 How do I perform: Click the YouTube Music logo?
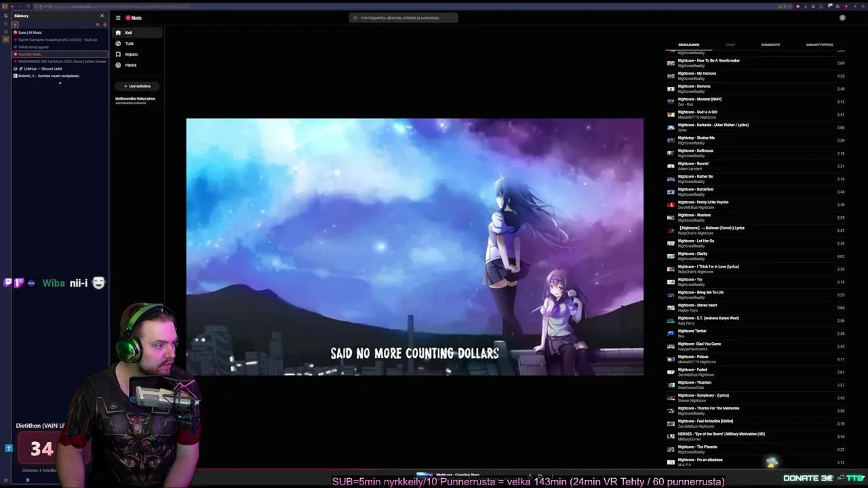click(x=134, y=18)
